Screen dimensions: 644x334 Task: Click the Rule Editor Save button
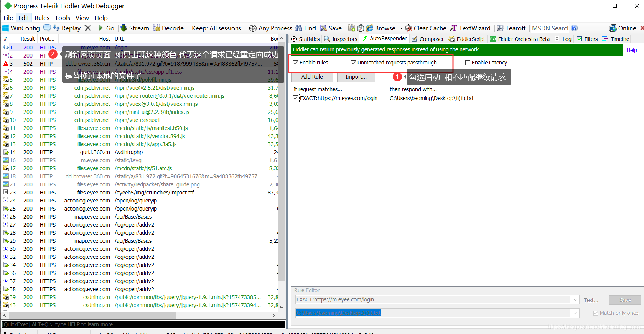(x=625, y=300)
